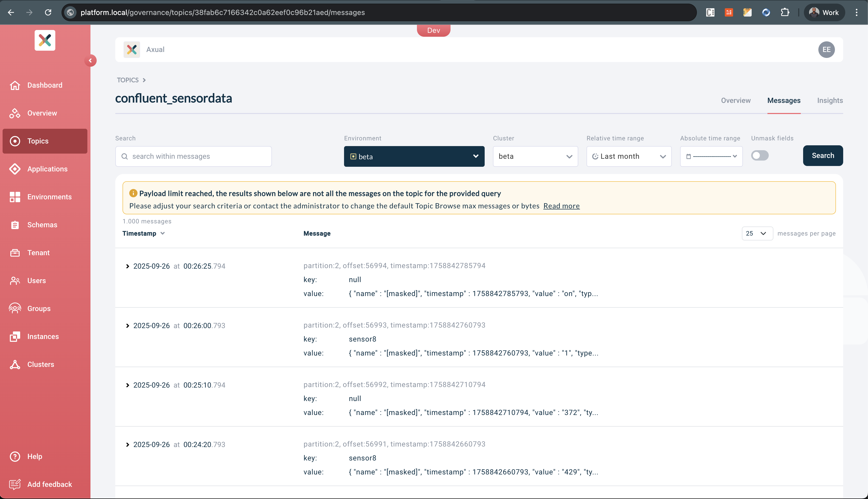
Task: Click the Read more link in the warning
Action: pos(561,206)
